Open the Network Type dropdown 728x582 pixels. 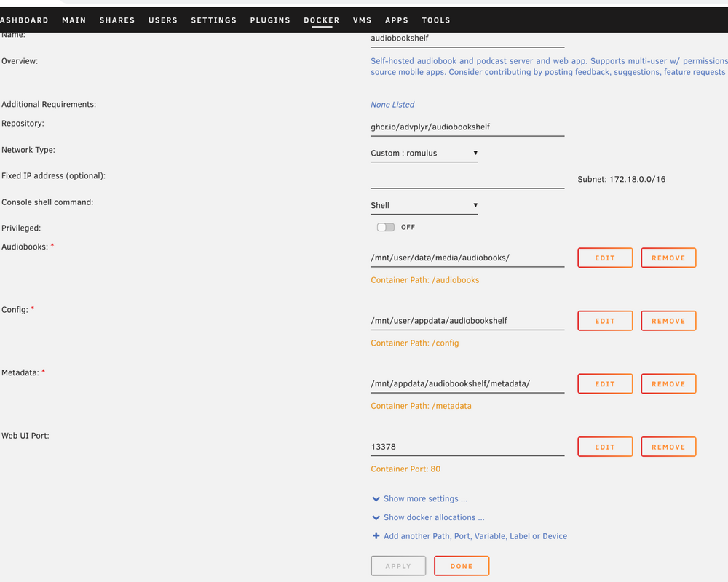pos(424,154)
